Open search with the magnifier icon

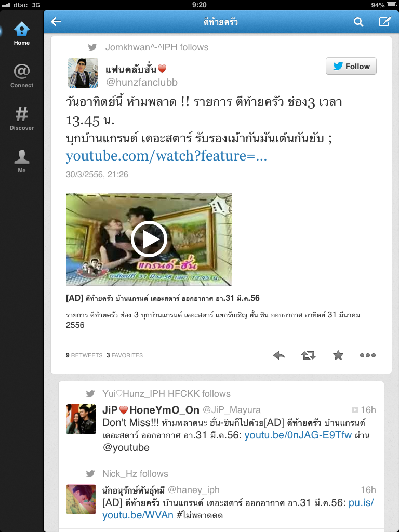[x=358, y=22]
